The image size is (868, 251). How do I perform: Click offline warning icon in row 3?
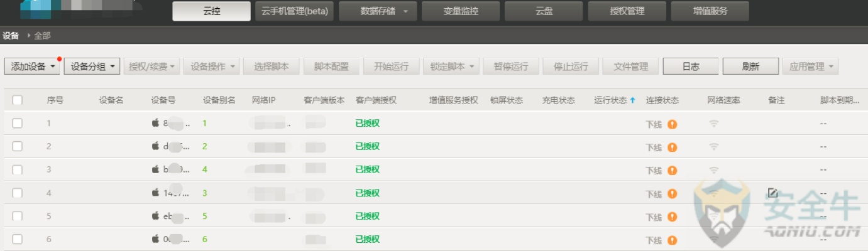click(x=672, y=170)
